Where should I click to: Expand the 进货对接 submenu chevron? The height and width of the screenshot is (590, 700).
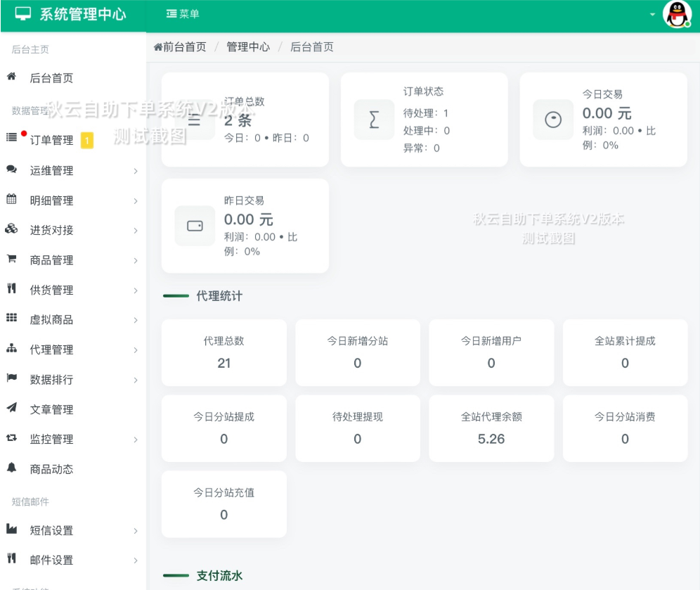(x=136, y=231)
